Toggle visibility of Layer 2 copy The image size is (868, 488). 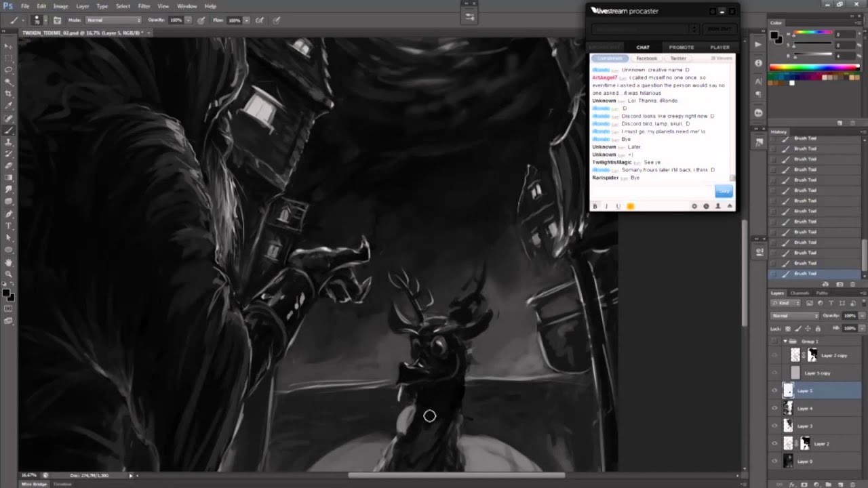point(774,355)
